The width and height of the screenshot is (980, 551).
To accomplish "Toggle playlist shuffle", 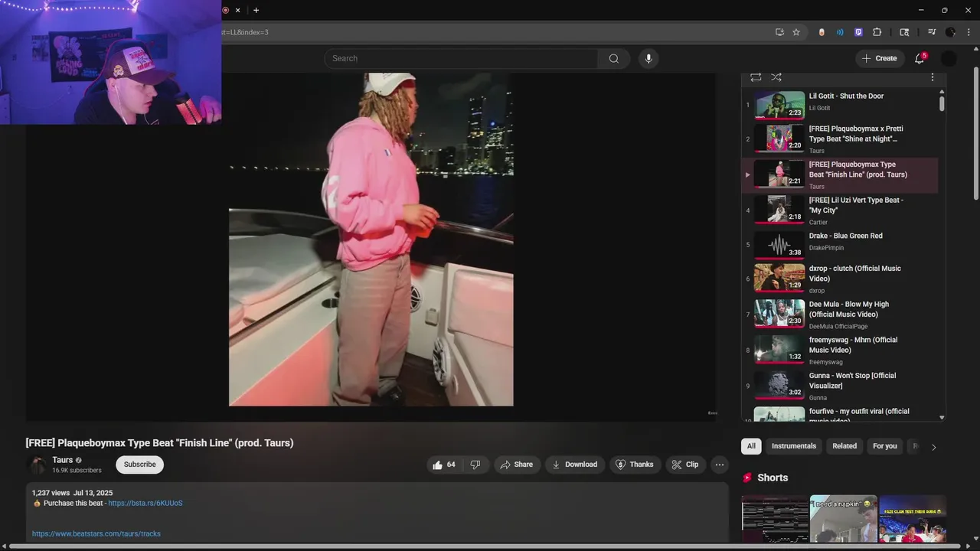I will [776, 77].
